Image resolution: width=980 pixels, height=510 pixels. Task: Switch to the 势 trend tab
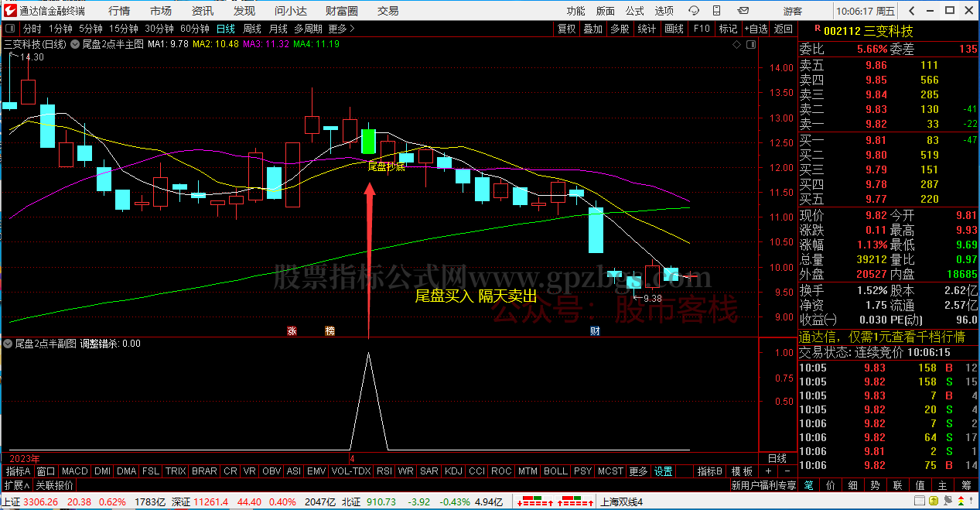pos(876,485)
